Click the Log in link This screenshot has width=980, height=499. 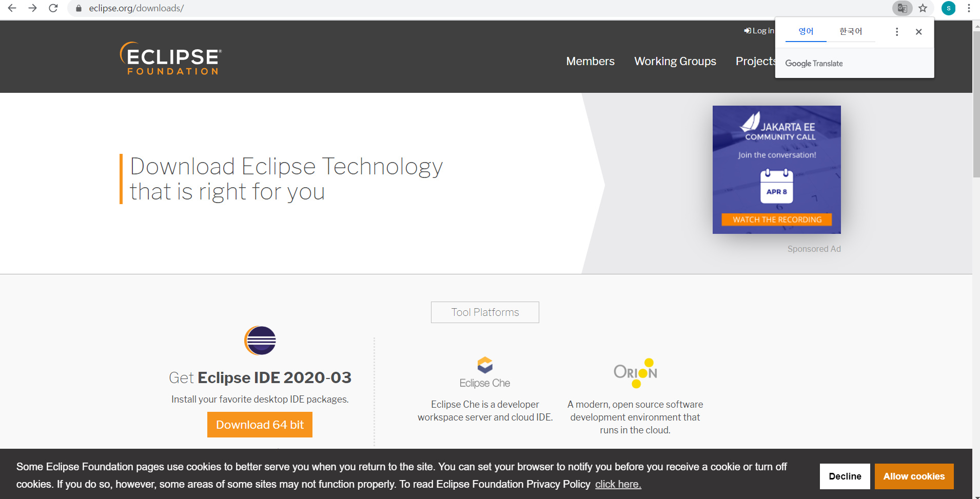tap(759, 31)
